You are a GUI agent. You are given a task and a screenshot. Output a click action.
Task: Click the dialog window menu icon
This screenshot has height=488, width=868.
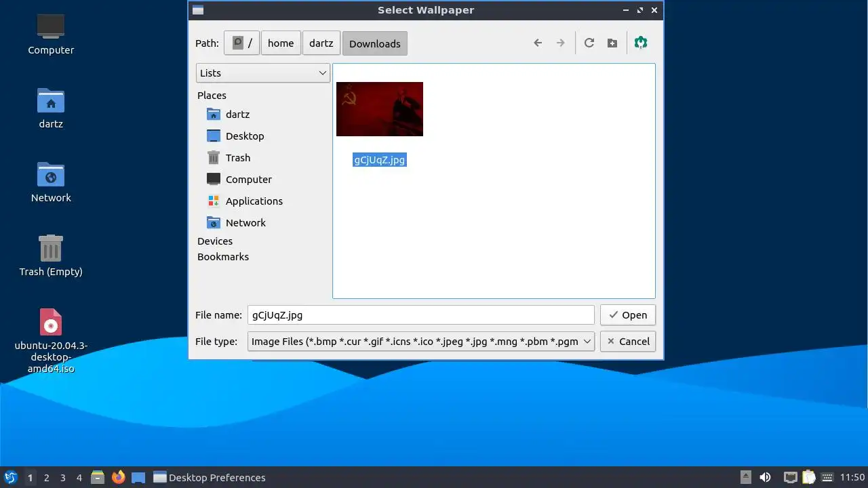click(x=197, y=9)
